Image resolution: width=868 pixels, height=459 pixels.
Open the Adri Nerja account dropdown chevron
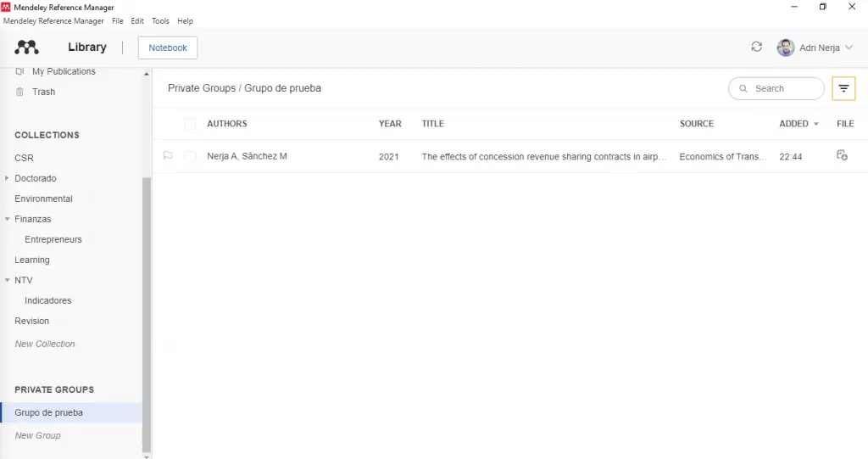849,48
